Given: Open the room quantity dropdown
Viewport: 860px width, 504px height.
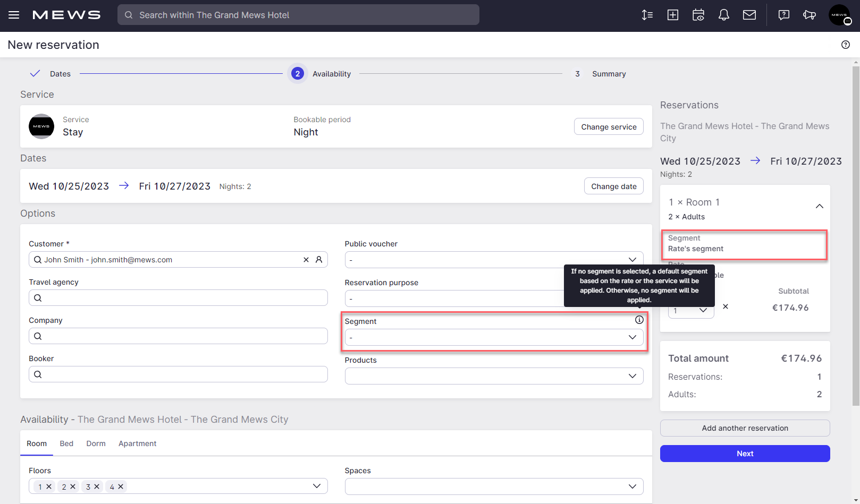Looking at the screenshot, I should tap(691, 311).
